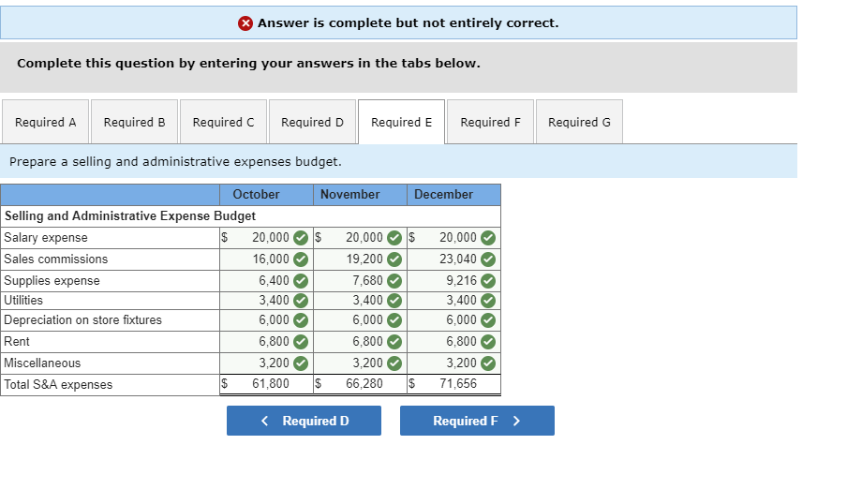Click the red error X icon
Screen dimensions: 847x504
point(245,23)
